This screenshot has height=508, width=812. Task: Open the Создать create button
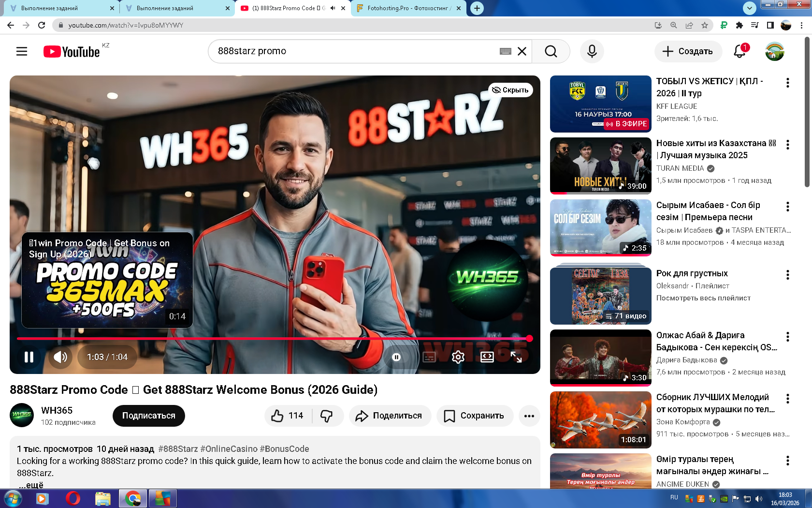tap(688, 51)
